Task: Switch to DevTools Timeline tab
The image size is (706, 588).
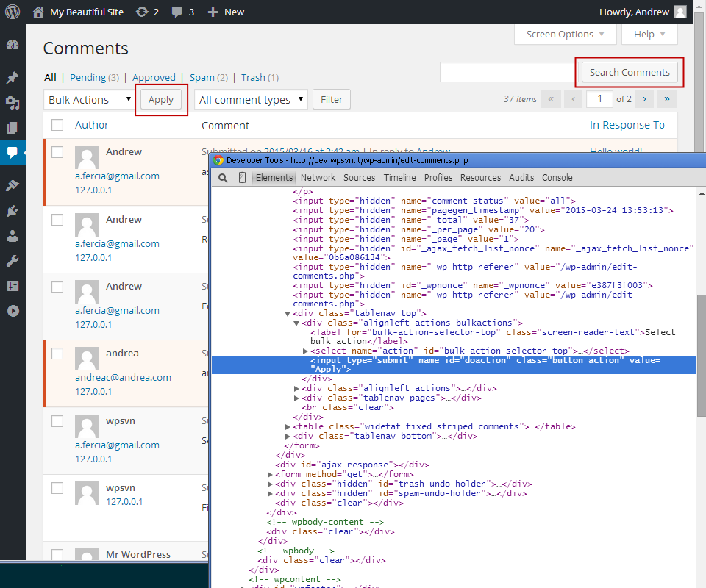Action: point(400,178)
